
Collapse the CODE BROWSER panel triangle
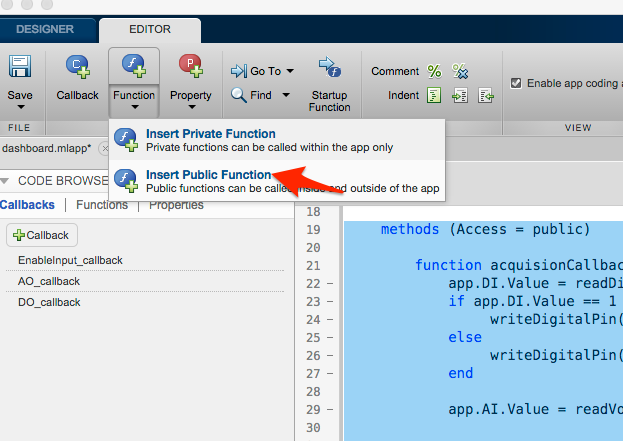(5, 181)
